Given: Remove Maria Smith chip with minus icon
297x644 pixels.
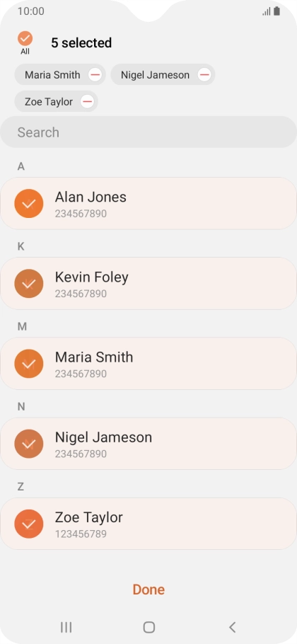Looking at the screenshot, I should point(95,75).
